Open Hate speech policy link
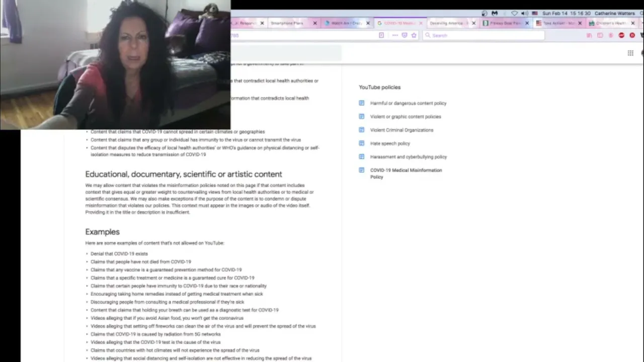 point(390,143)
